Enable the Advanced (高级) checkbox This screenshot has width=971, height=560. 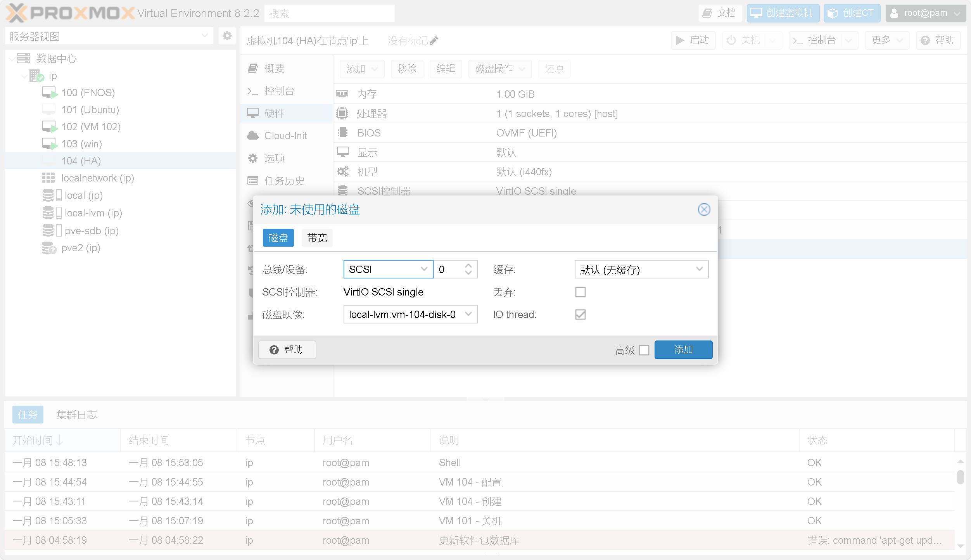(x=644, y=350)
